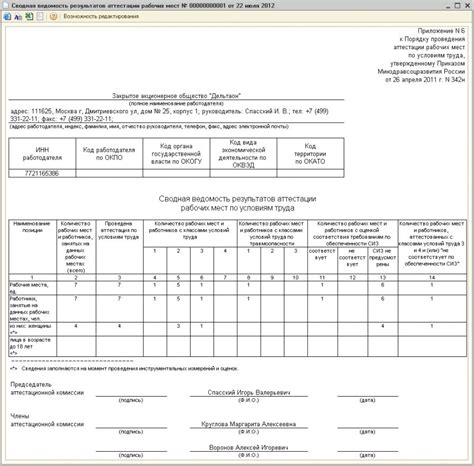The height and width of the screenshot is (466, 474).
Task: Select the 'из них: женщины' row label
Action: tap(32, 329)
